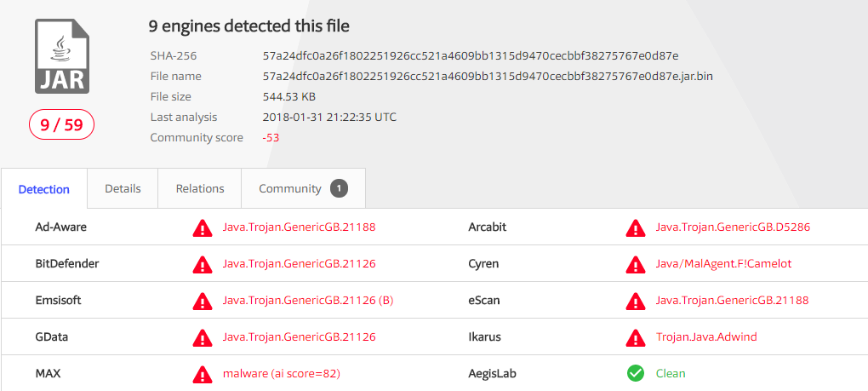The image size is (868, 391).
Task: Click the SHA-256 hash value
Action: coord(471,55)
